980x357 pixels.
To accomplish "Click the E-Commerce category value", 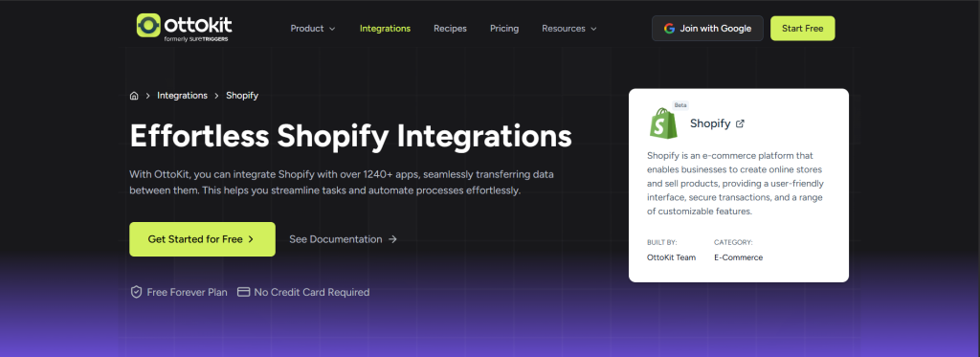I will (738, 257).
